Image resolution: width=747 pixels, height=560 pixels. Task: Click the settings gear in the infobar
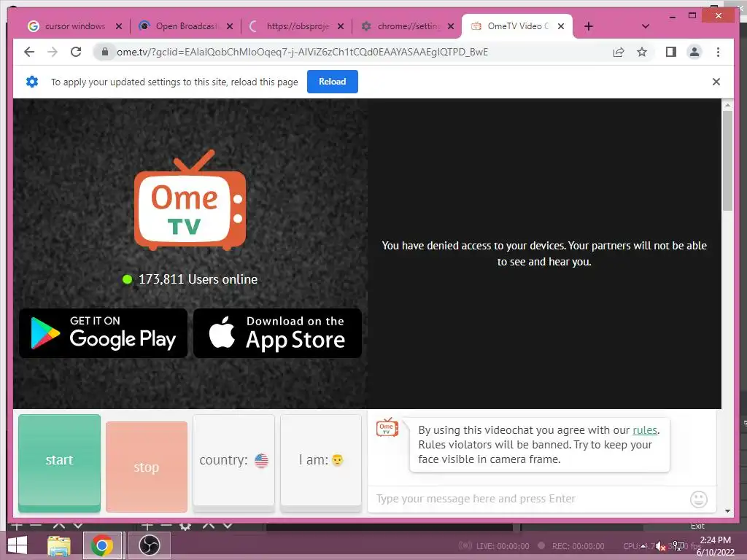[x=32, y=82]
